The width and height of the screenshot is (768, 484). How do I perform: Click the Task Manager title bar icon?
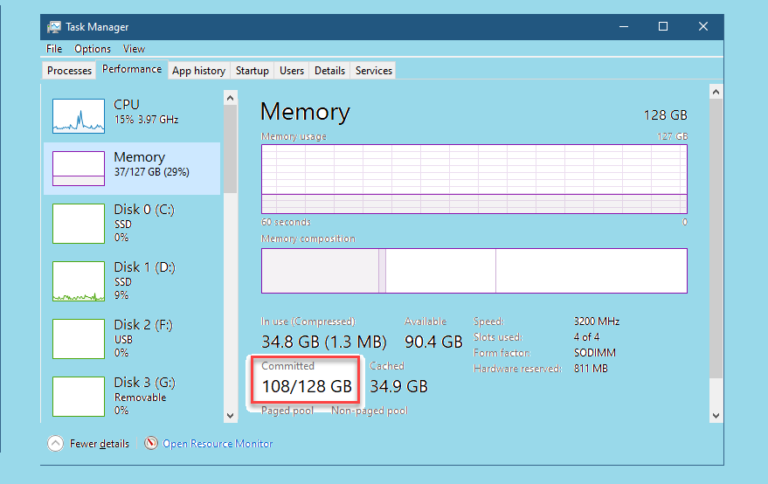[x=53, y=27]
